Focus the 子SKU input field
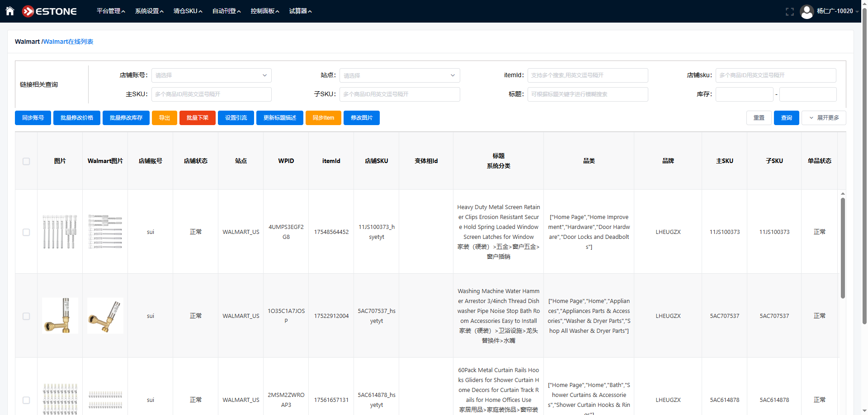The width and height of the screenshot is (868, 415). point(400,94)
